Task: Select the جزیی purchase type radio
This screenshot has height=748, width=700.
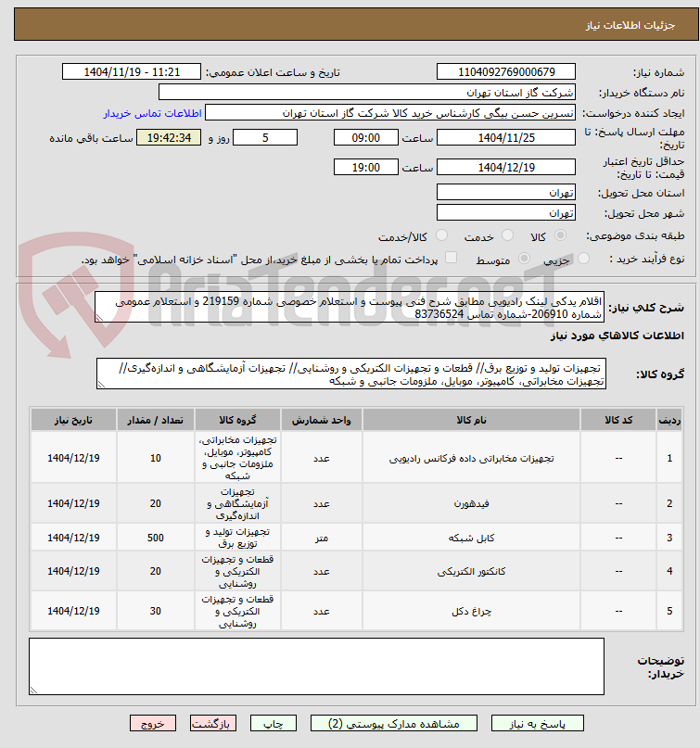Action: point(583,259)
